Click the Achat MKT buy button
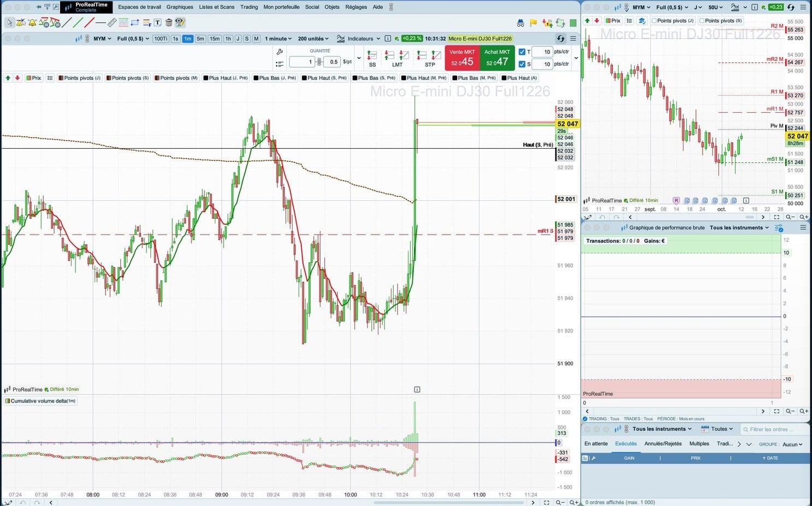 [497, 58]
